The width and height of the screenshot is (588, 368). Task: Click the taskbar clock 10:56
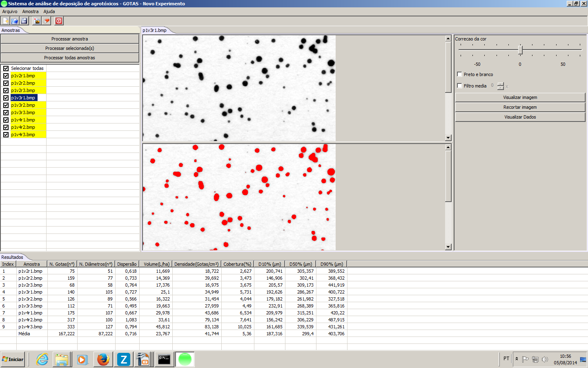pyautogui.click(x=565, y=356)
